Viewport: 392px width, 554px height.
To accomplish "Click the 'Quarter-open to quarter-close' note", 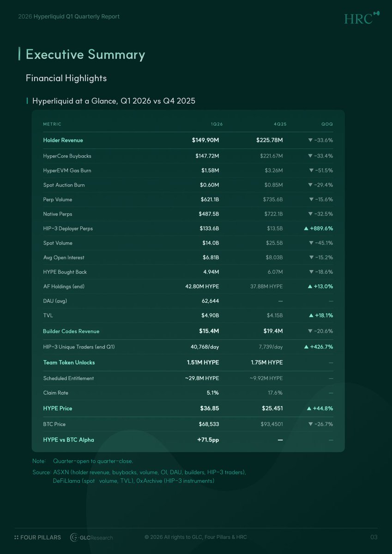I will 93,461.
